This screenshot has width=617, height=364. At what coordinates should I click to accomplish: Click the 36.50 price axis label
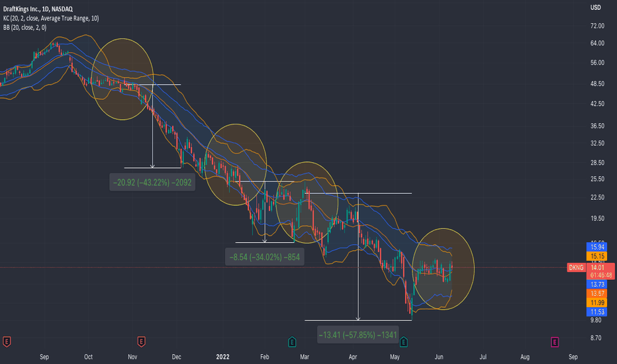[x=597, y=126]
